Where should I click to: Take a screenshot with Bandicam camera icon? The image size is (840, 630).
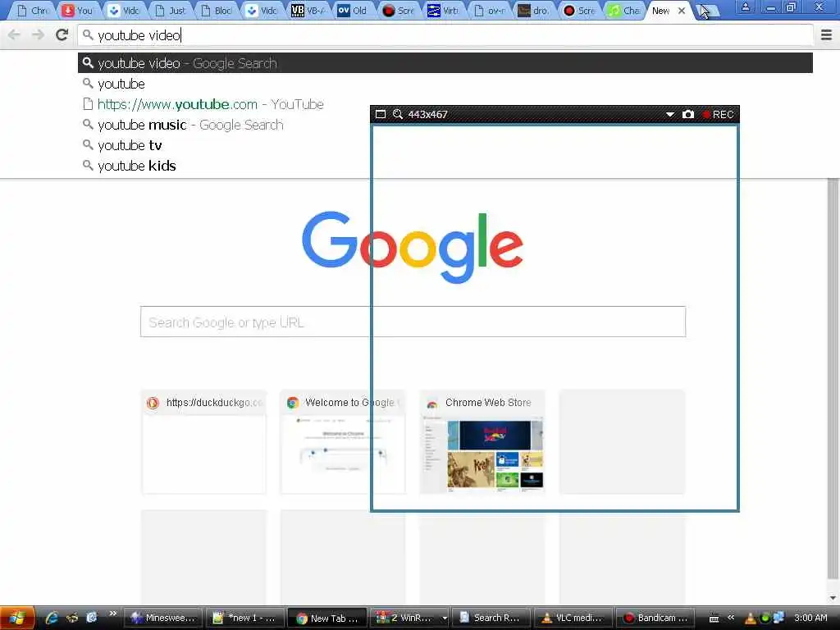click(x=688, y=114)
